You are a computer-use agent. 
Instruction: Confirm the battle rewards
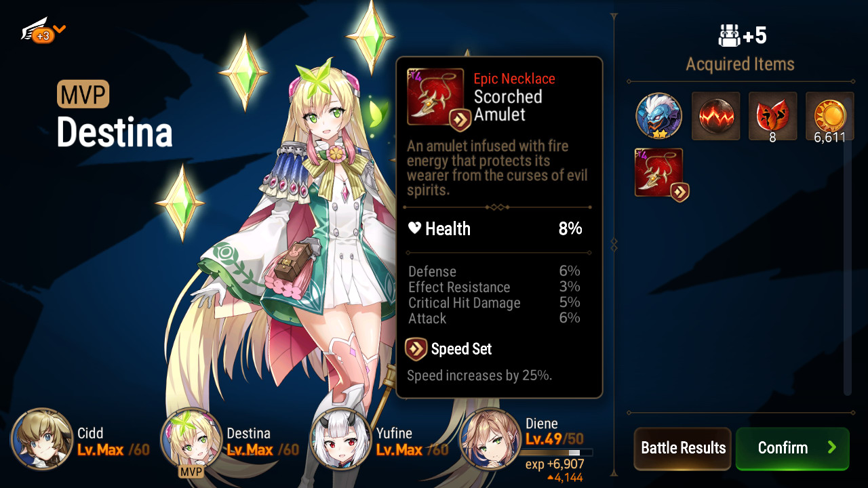(792, 448)
